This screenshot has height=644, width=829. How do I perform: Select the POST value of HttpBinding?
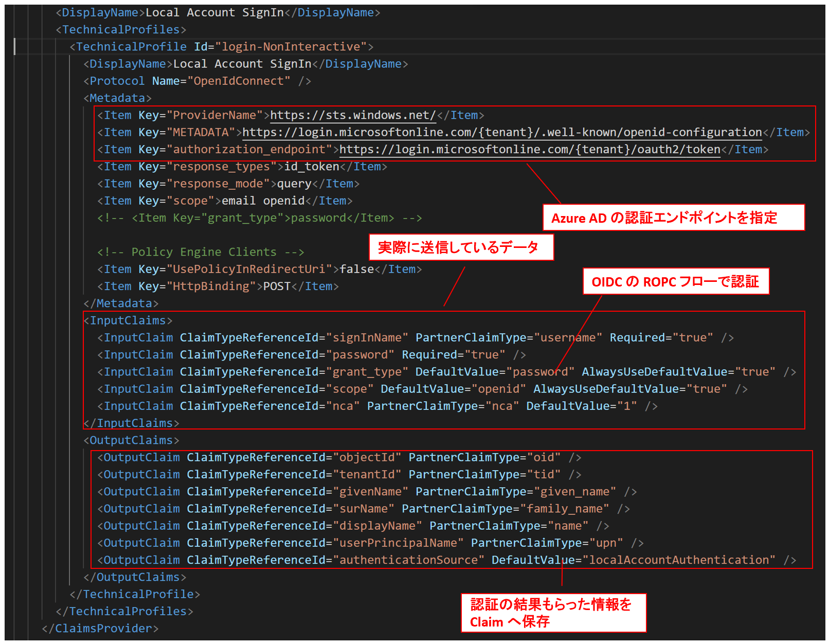[x=277, y=287]
